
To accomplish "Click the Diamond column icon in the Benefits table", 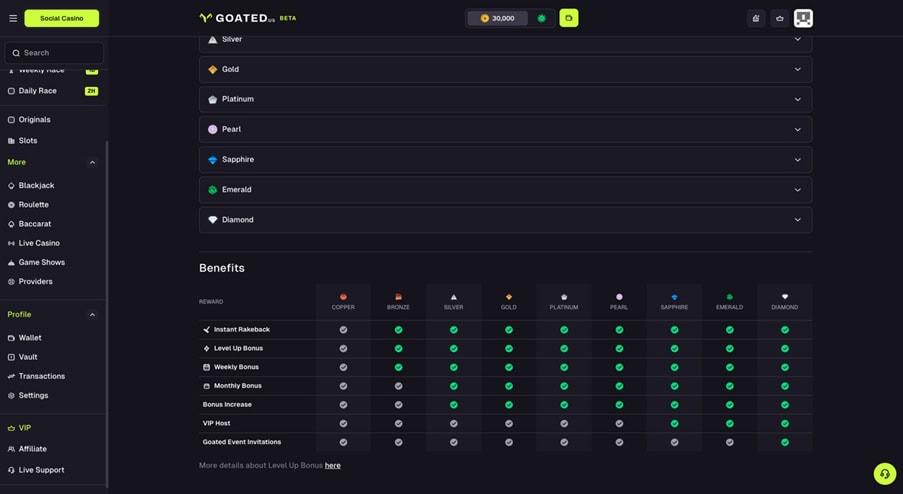I will pyautogui.click(x=785, y=297).
